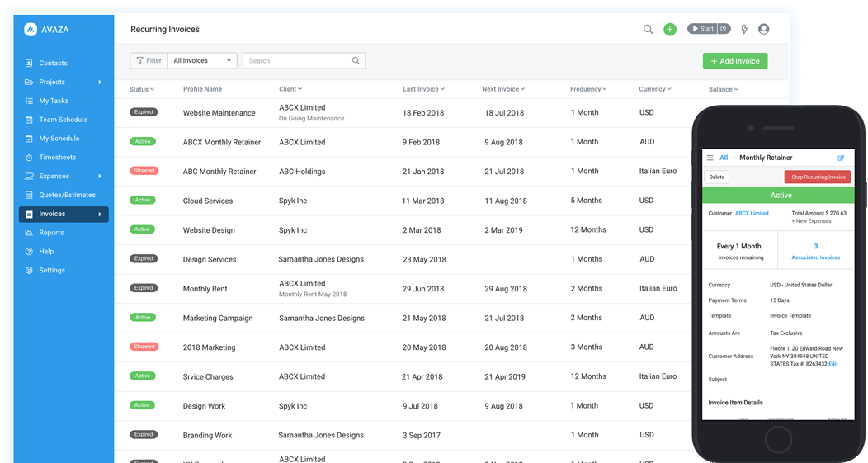Sort by the Currency column header
Viewport: 868px width, 463px height.
655,89
